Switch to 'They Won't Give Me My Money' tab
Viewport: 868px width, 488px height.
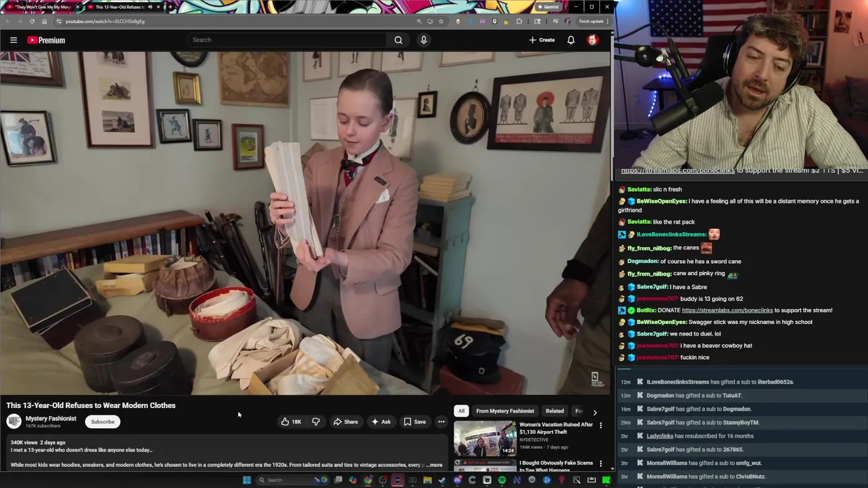(x=42, y=7)
